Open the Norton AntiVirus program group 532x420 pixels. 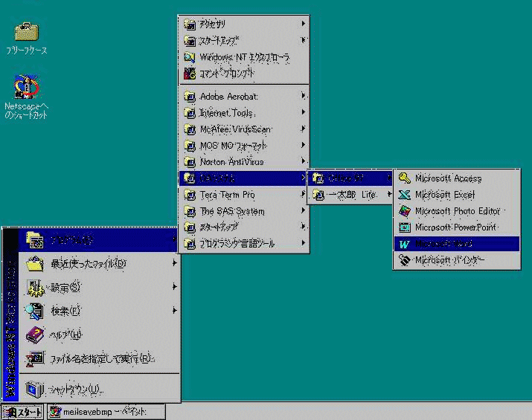(x=243, y=162)
